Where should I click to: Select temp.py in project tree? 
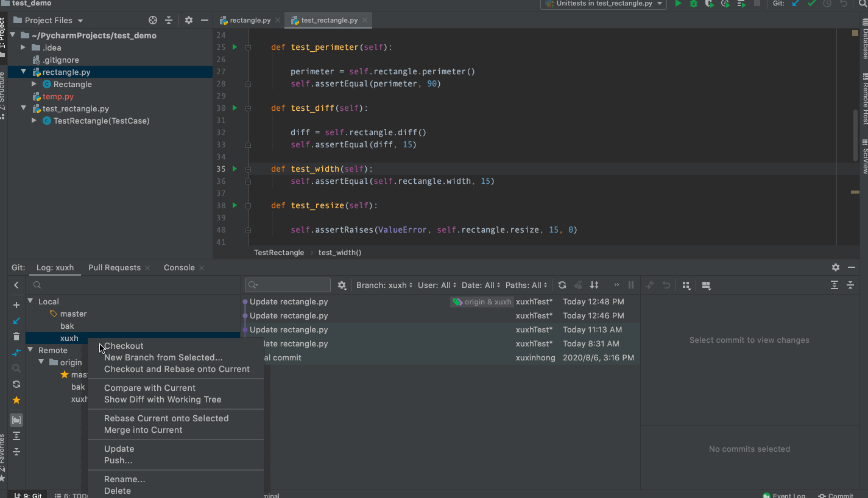(58, 96)
